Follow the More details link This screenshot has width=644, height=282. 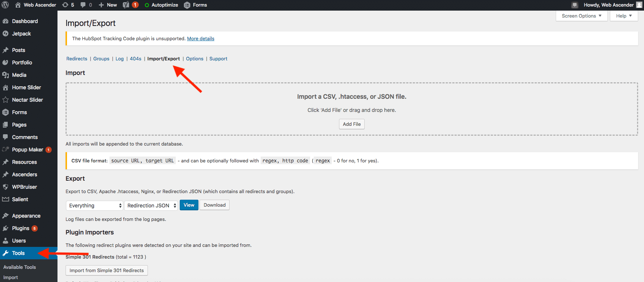(201, 39)
